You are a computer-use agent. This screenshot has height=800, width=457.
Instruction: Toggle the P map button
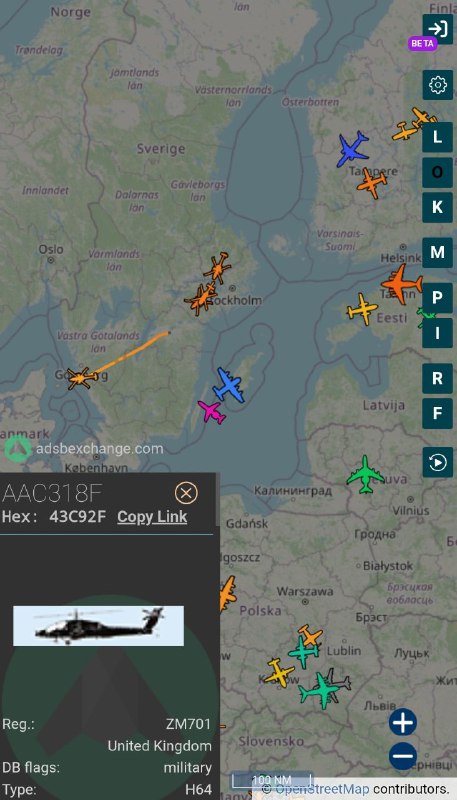[438, 298]
